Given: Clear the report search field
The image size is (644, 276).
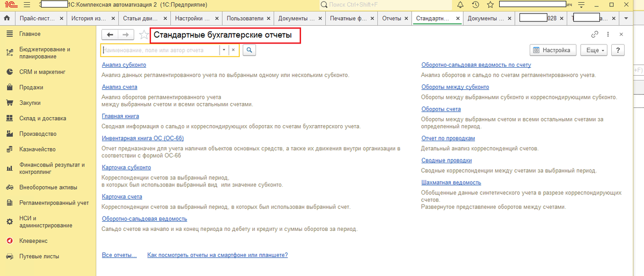Looking at the screenshot, I should 233,50.
